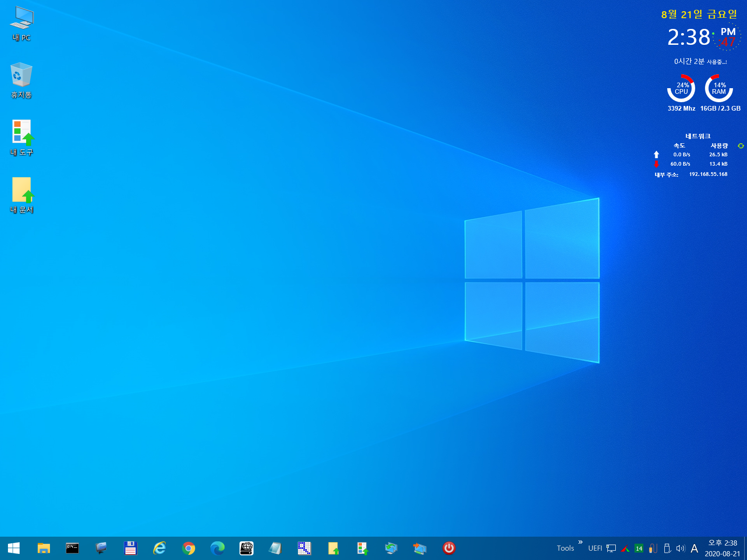
Task: Click the 0.0 B/s upload speed value
Action: click(682, 155)
